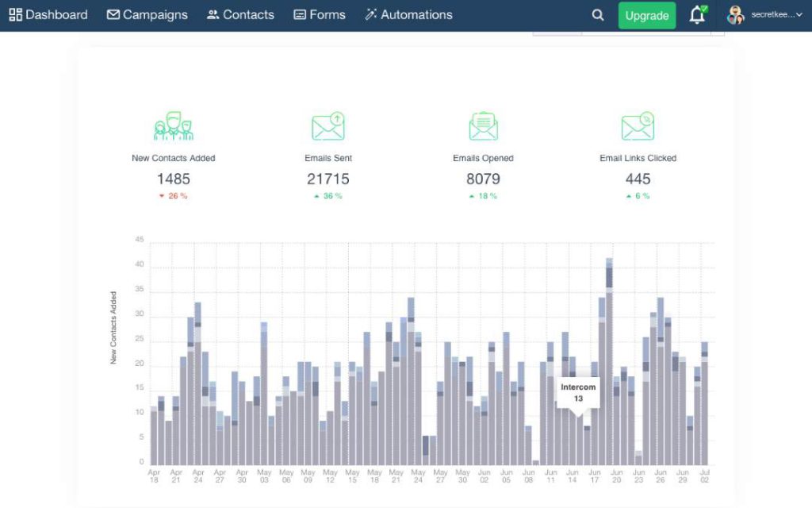The height and width of the screenshot is (508, 812).
Task: Click the user avatar picture
Action: [735, 15]
